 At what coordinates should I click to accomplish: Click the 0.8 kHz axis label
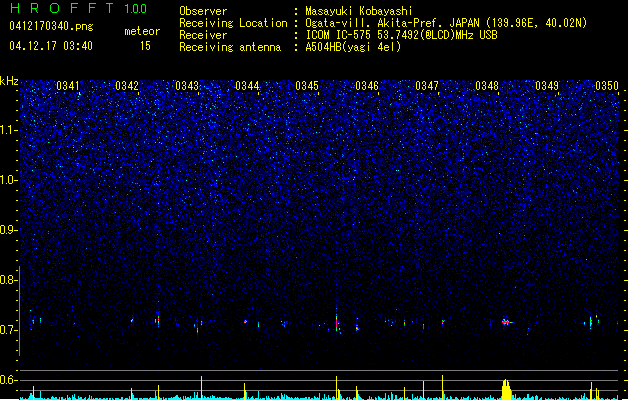pyautogui.click(x=9, y=280)
